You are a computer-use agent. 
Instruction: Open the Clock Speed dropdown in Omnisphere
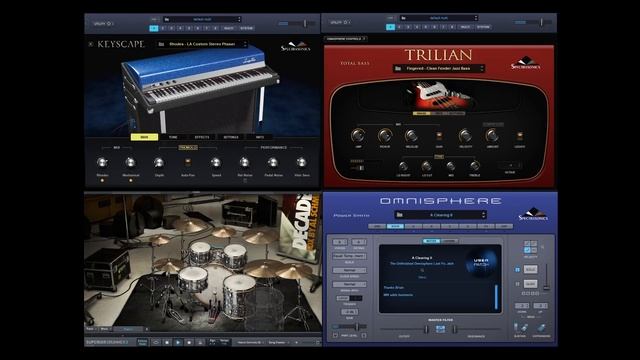pos(349,270)
